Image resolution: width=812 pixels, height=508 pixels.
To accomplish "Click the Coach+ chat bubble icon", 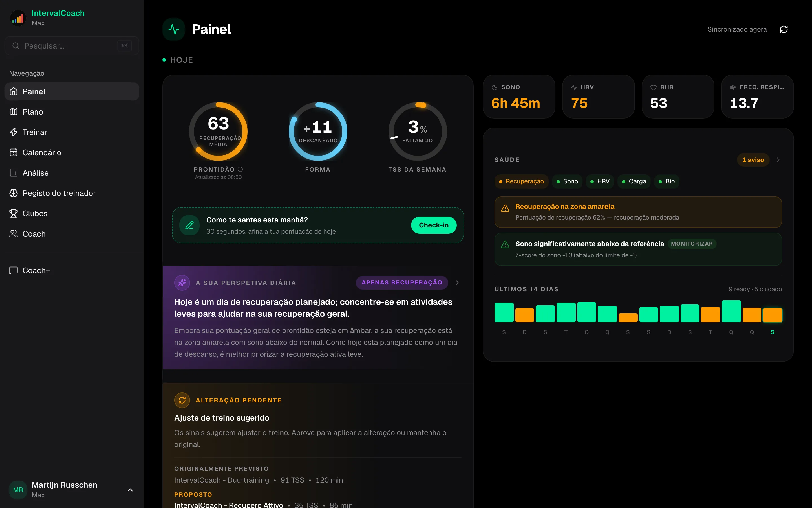I will point(14,270).
